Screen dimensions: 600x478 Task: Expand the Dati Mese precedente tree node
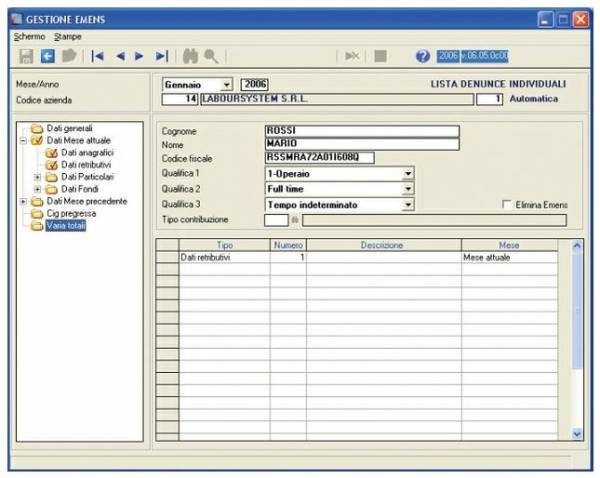tap(23, 201)
